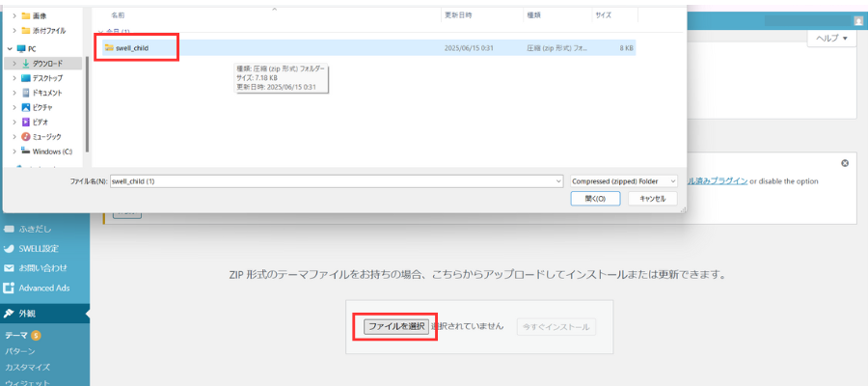The height and width of the screenshot is (386, 868).
Task: Expand the ビデオ tree node
Action: 14,122
